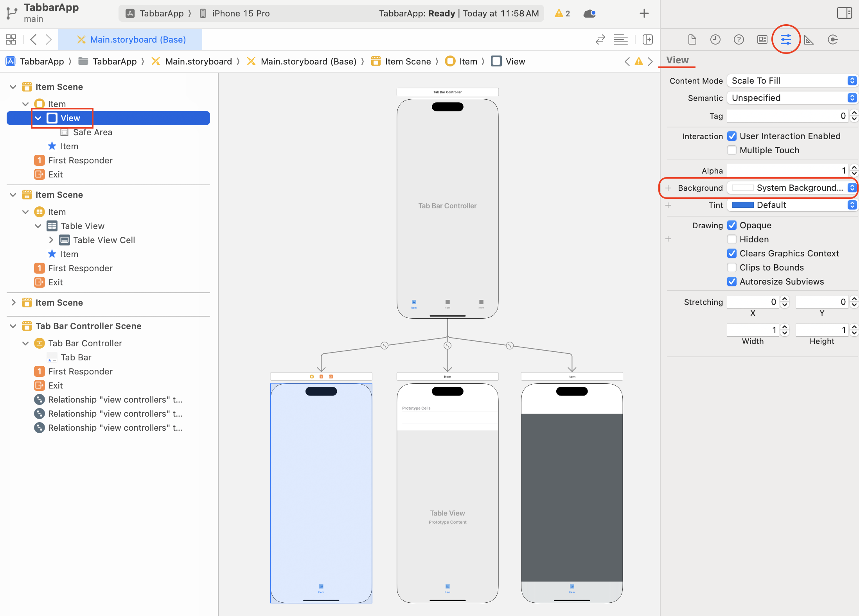Enable Clips to Bounds checkbox
This screenshot has width=859, height=616.
pyautogui.click(x=731, y=268)
